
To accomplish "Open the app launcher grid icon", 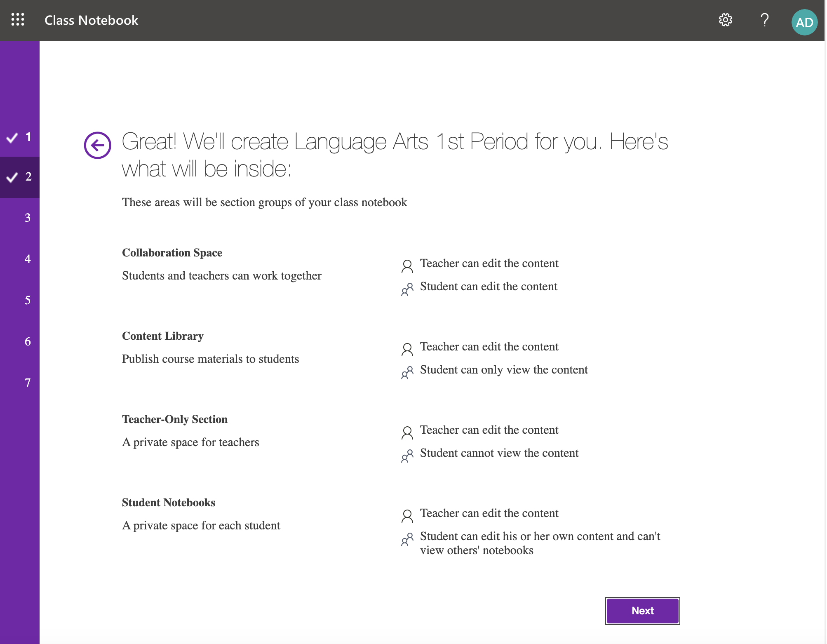I will 18,19.
